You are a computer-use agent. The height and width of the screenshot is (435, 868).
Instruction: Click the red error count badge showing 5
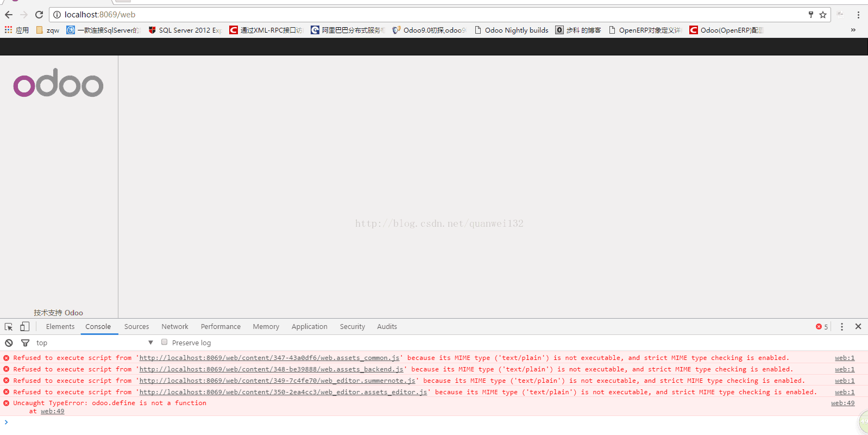point(822,327)
